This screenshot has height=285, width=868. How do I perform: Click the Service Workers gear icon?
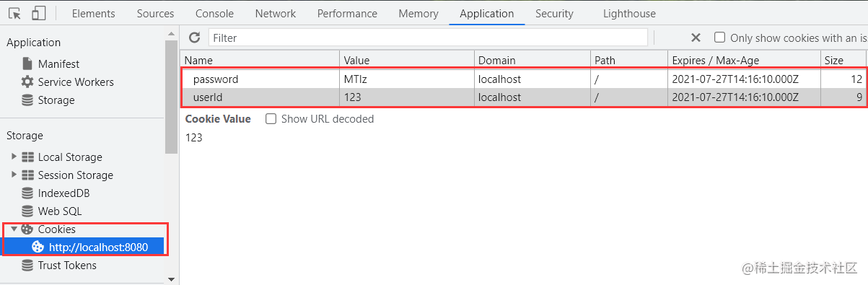[27, 82]
